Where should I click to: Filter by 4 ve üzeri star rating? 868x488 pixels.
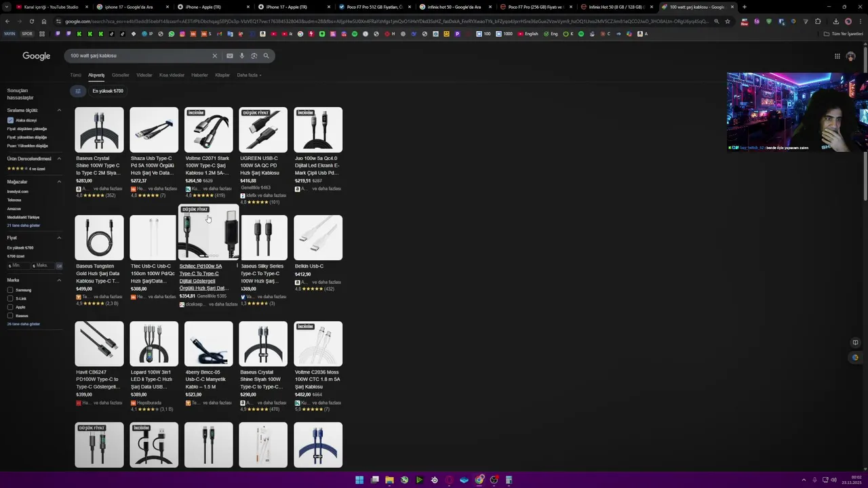(x=26, y=169)
